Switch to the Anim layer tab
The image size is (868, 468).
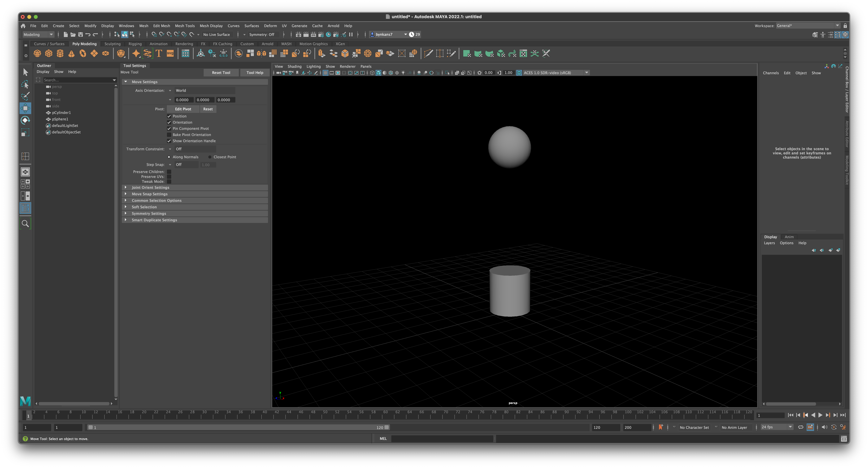pyautogui.click(x=789, y=237)
